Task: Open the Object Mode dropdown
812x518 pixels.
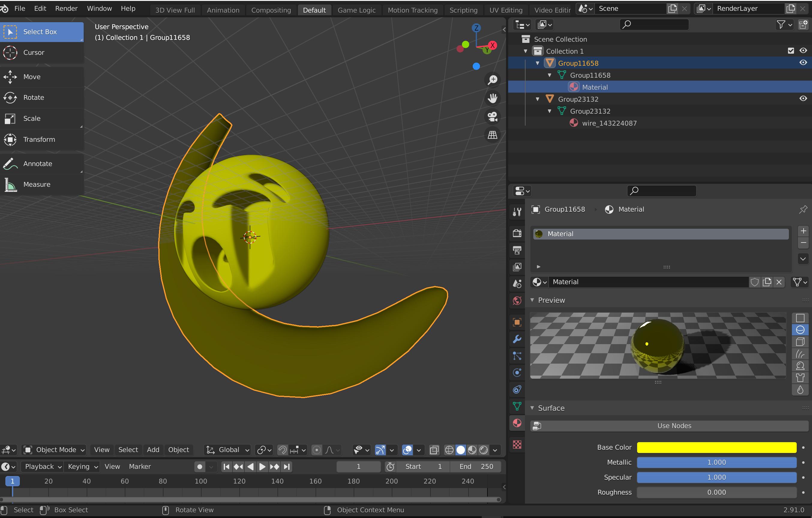Action: (54, 450)
